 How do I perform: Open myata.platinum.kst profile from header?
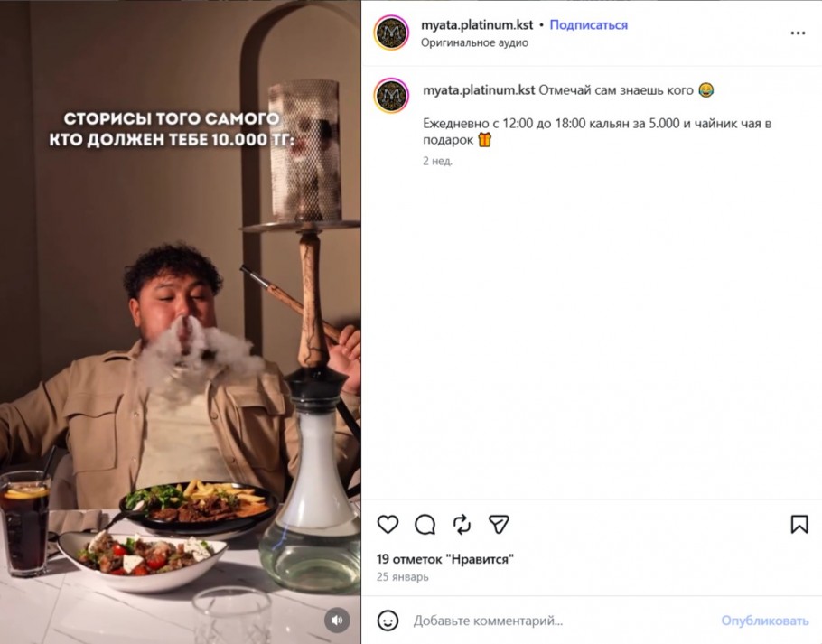(x=477, y=25)
